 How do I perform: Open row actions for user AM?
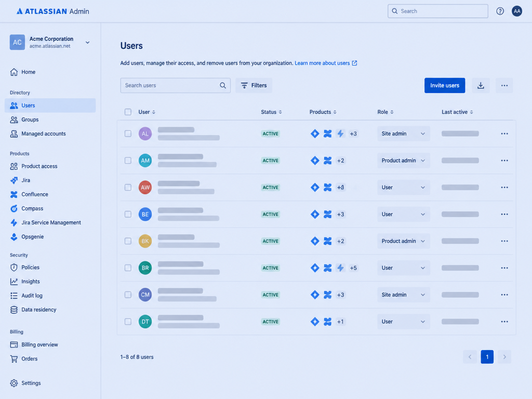(x=504, y=161)
